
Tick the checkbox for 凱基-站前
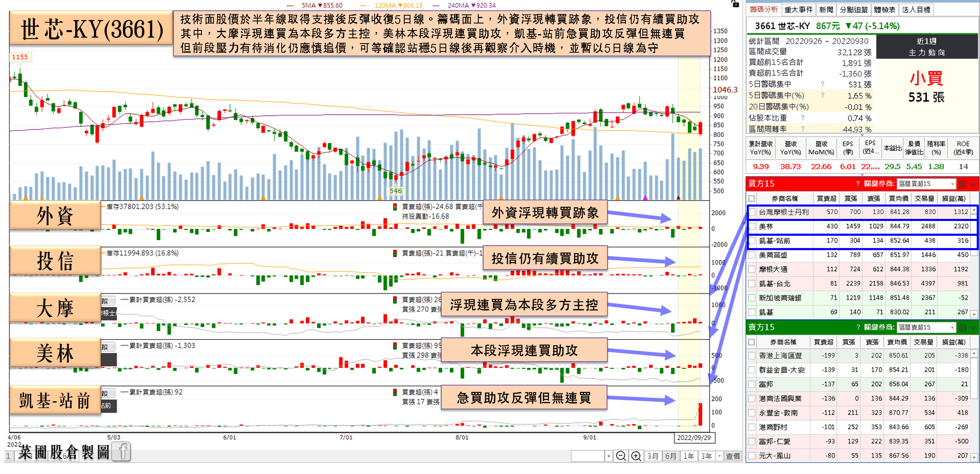pos(752,241)
